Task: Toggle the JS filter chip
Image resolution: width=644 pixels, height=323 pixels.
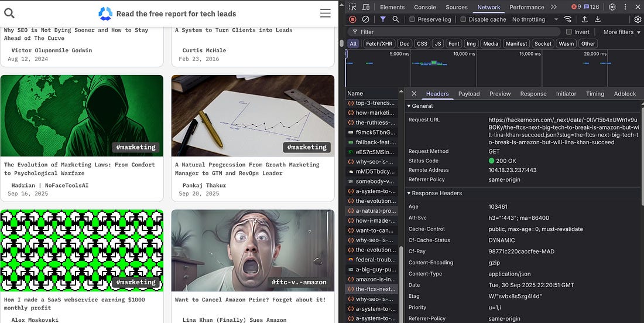Action: (x=439, y=43)
